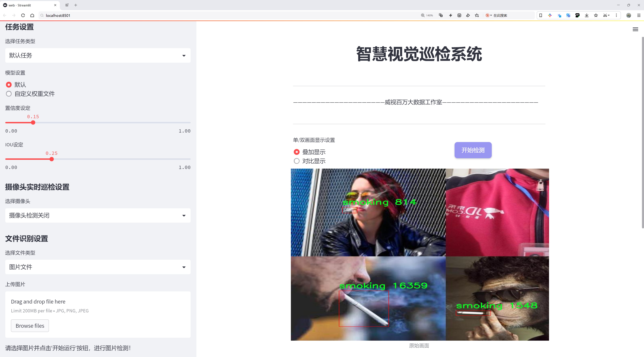
Task: Open a new browser tab
Action: tap(76, 5)
